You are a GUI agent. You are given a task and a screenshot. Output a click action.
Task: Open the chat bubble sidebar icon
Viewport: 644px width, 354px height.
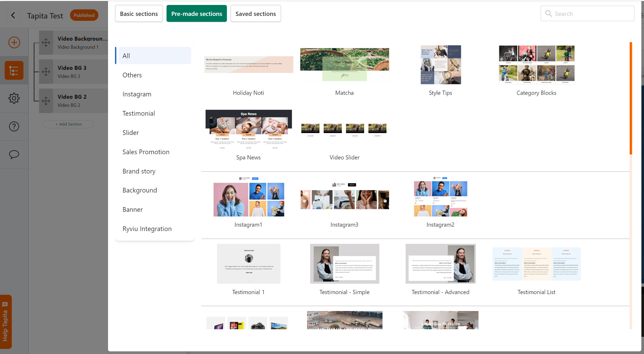pyautogui.click(x=14, y=154)
